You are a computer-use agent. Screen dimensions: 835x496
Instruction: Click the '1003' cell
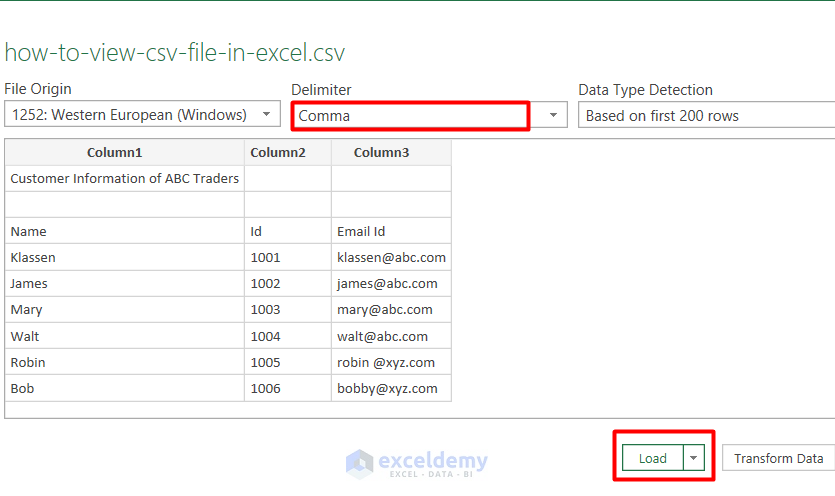(288, 310)
